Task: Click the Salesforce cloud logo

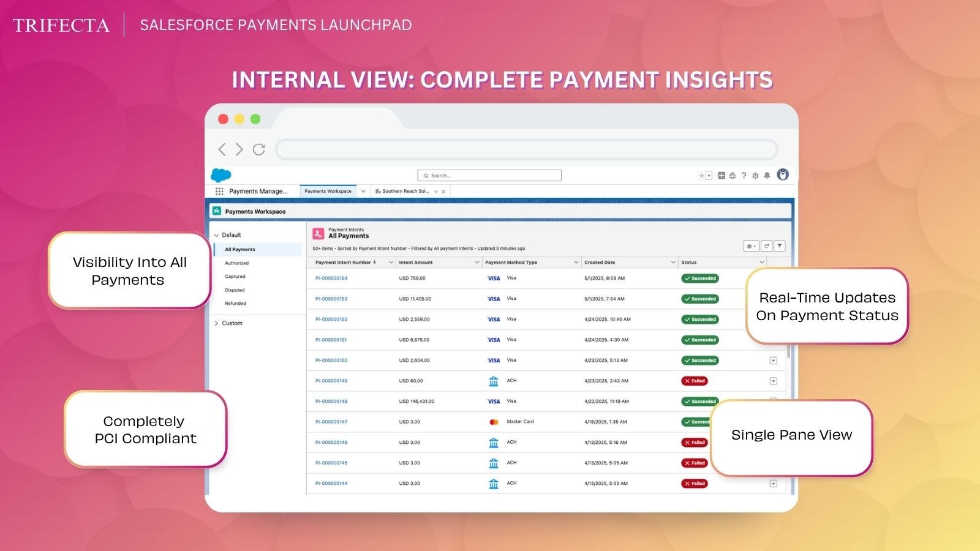Action: tap(221, 175)
